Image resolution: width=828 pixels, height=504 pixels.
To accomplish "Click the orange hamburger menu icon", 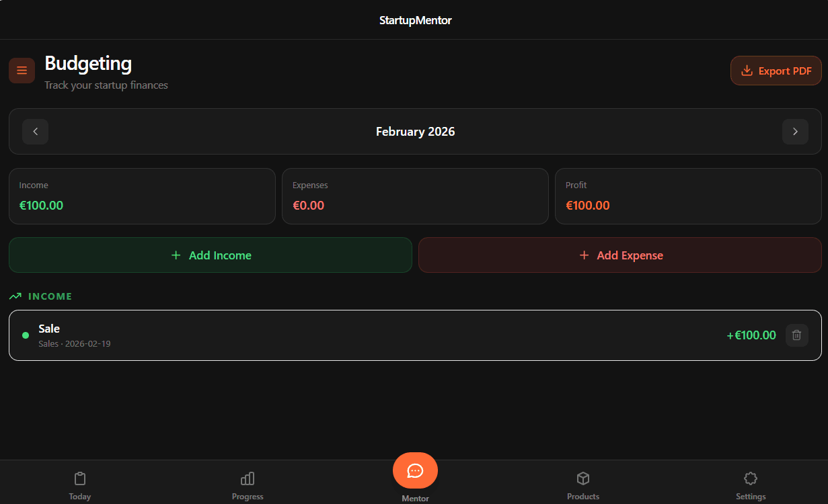I will click(22, 70).
